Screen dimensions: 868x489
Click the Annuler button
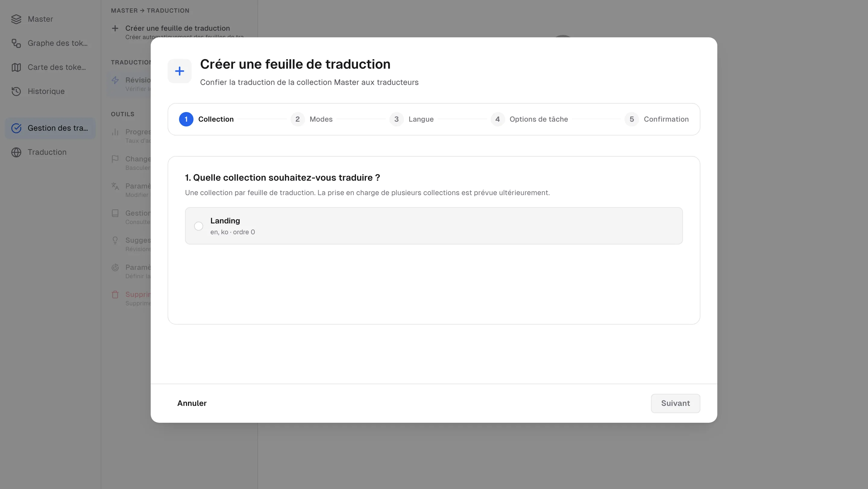click(x=192, y=403)
